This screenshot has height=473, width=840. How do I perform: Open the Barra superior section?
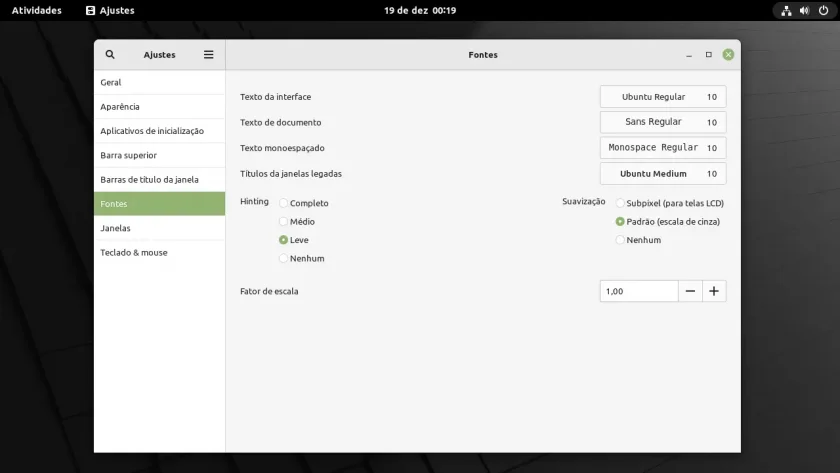coord(160,155)
